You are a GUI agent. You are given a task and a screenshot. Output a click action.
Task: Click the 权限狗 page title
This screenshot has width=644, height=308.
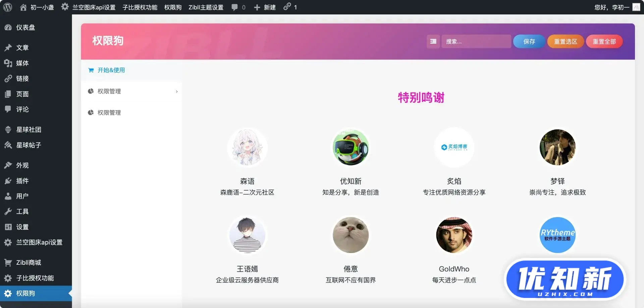pyautogui.click(x=108, y=41)
